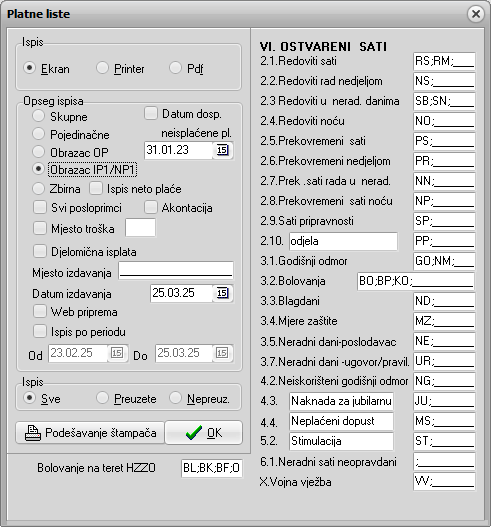The width and height of the screenshot is (491, 527).
Task: Click the 2.10 PP codes field
Action: 444,241
